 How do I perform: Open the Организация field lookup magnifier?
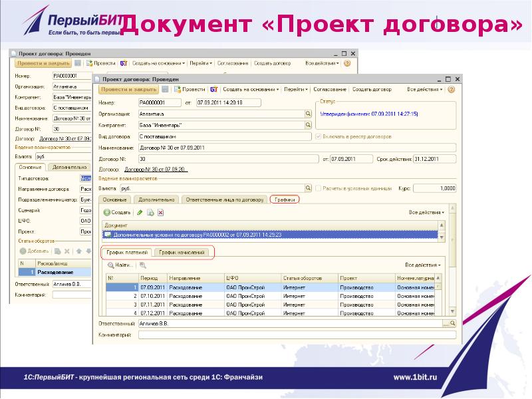pyautogui.click(x=308, y=114)
